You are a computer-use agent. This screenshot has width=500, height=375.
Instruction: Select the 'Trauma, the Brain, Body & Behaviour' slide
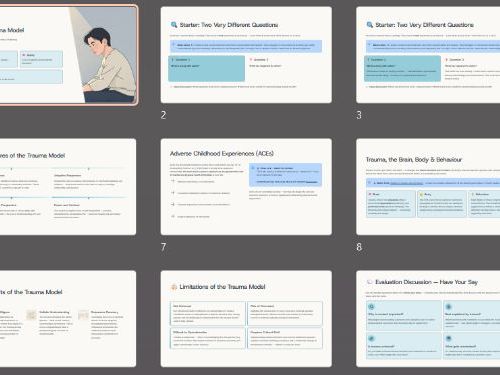[x=428, y=187]
